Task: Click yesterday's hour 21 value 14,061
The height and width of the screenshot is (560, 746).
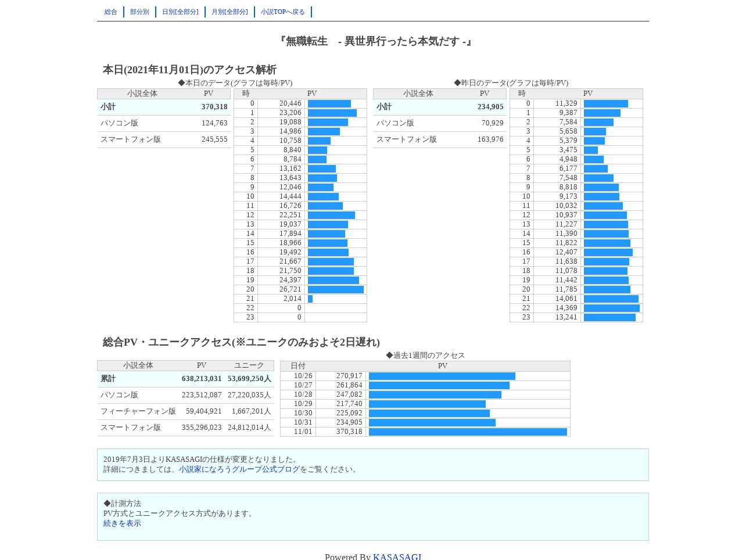Action: [566, 299]
